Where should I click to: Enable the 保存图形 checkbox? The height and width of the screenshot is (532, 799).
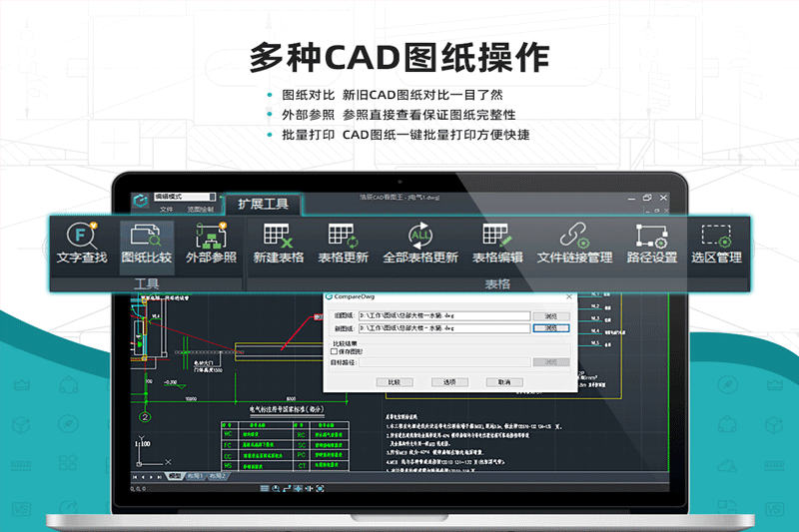click(x=334, y=351)
